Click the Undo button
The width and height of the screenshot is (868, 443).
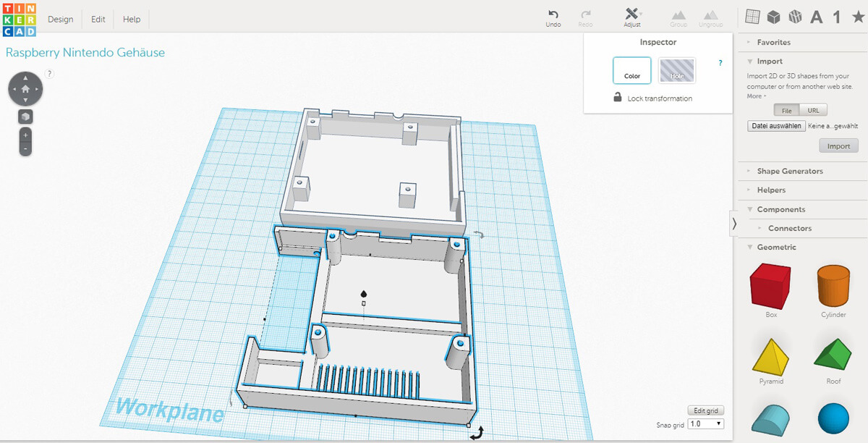pyautogui.click(x=553, y=17)
